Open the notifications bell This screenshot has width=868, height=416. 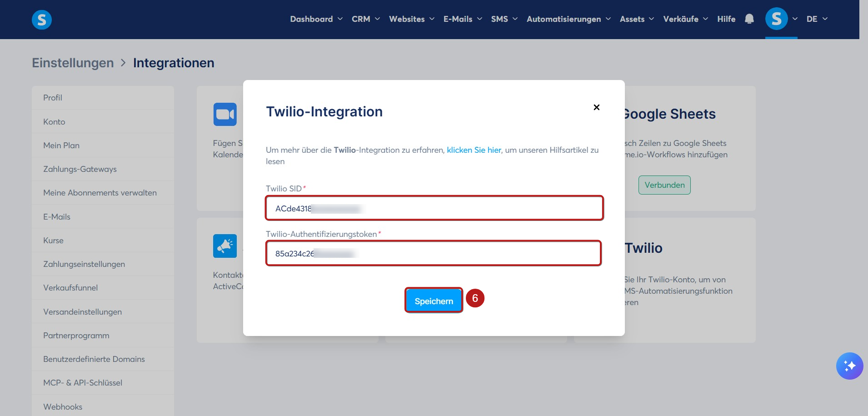(x=749, y=19)
